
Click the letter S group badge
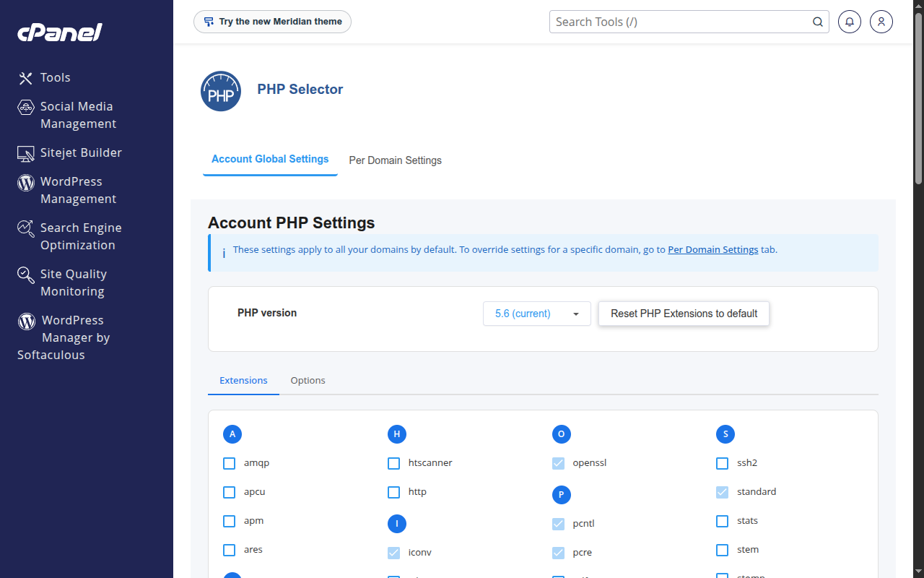(725, 434)
